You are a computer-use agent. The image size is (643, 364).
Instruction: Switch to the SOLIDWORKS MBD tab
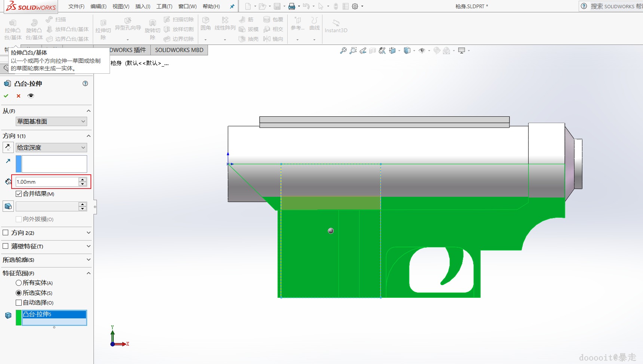pos(179,50)
